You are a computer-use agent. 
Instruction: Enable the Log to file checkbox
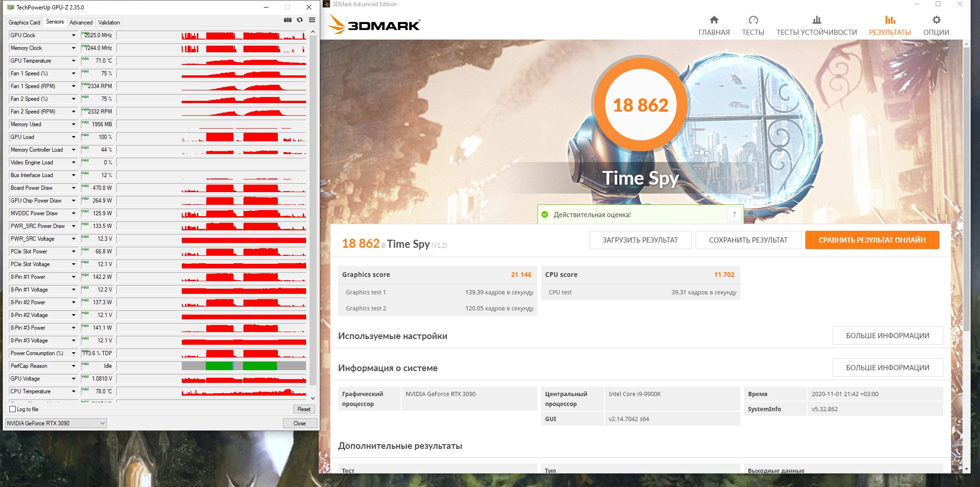pos(13,409)
